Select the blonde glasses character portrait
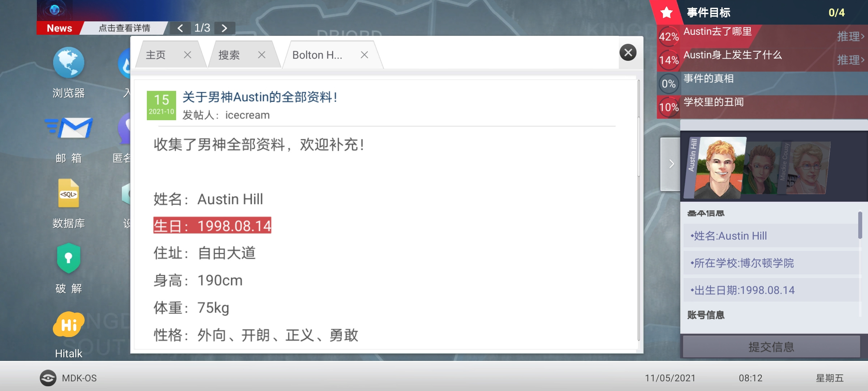The width and height of the screenshot is (868, 391). tap(809, 168)
